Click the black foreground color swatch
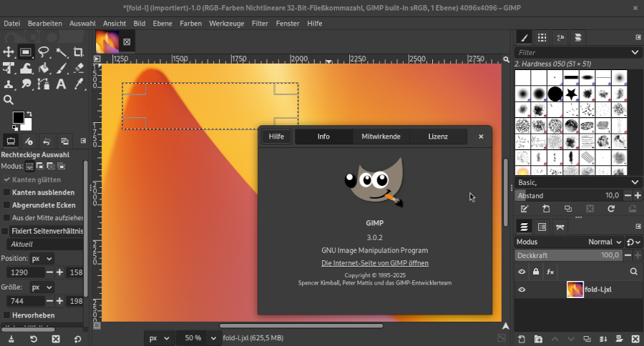644x346 pixels. pyautogui.click(x=18, y=117)
